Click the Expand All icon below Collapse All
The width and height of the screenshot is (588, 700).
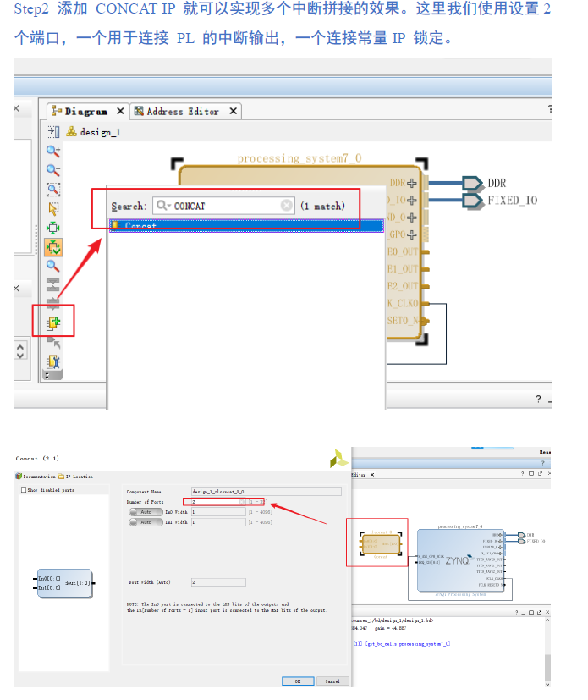53,303
